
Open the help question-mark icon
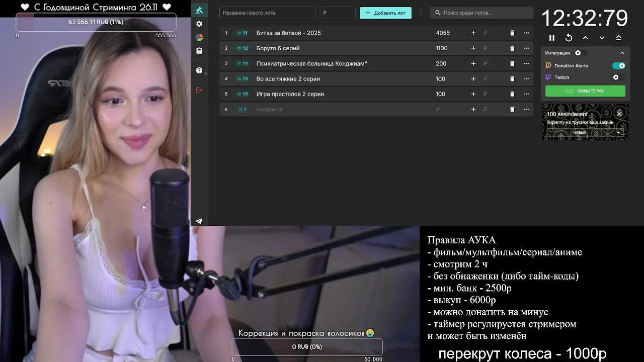tap(199, 70)
